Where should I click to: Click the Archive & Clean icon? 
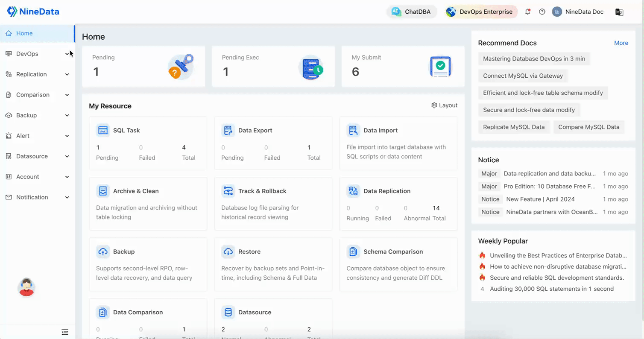103,191
